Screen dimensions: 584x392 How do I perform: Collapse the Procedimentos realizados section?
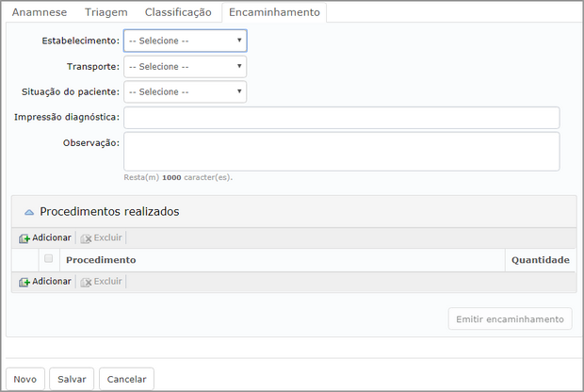pyautogui.click(x=29, y=212)
